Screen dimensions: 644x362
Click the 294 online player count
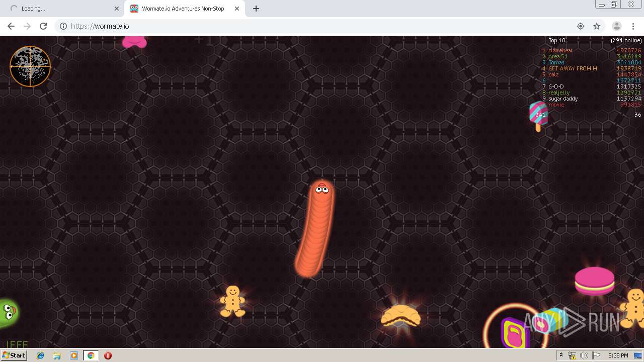click(626, 40)
